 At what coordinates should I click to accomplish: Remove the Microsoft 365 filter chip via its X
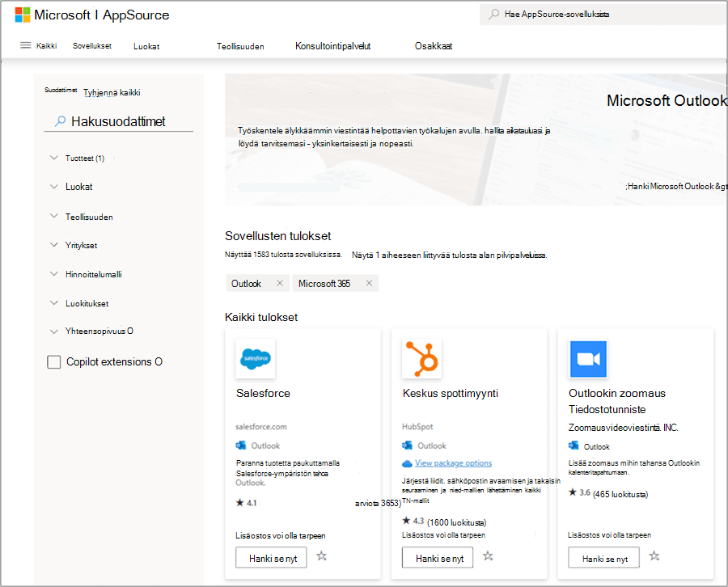(x=369, y=283)
